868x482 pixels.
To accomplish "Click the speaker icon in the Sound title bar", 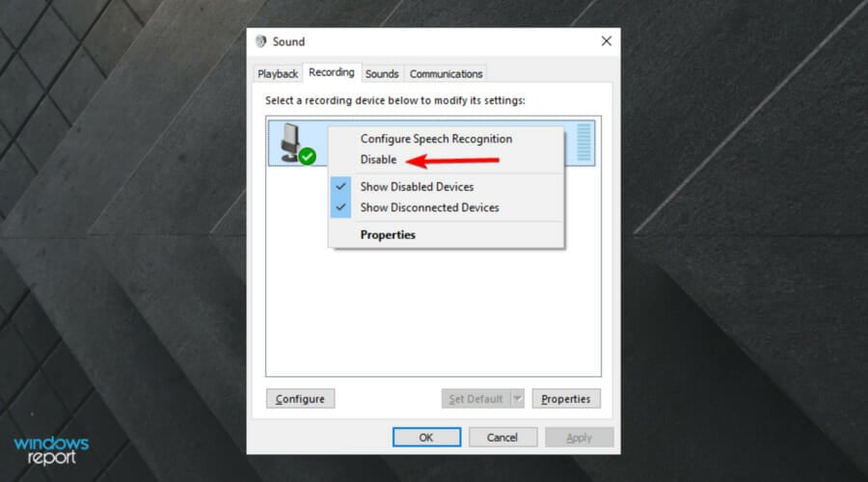I will (260, 41).
